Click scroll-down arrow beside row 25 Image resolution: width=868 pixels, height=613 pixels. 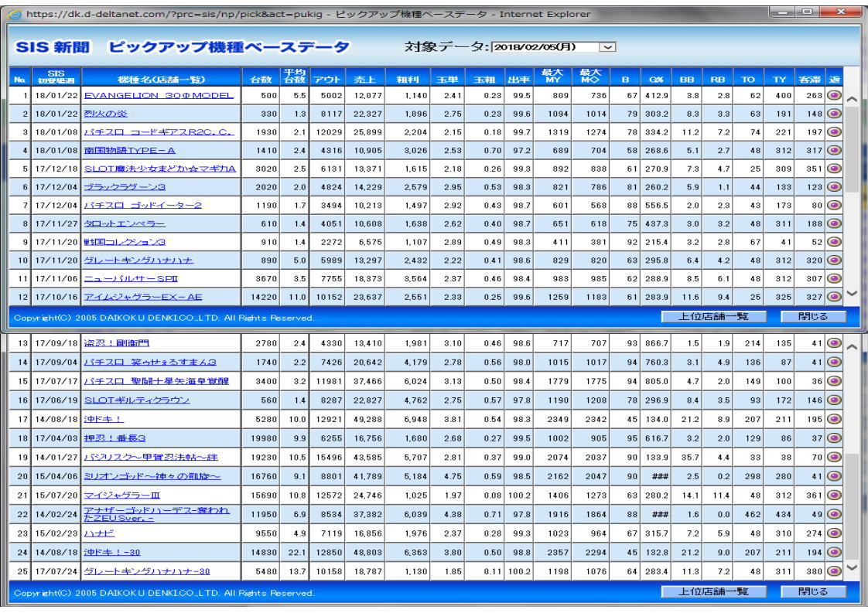pyautogui.click(x=852, y=567)
